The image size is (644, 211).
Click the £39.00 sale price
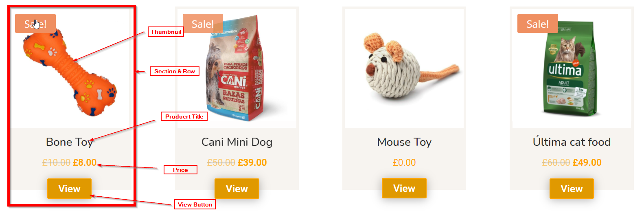point(252,163)
